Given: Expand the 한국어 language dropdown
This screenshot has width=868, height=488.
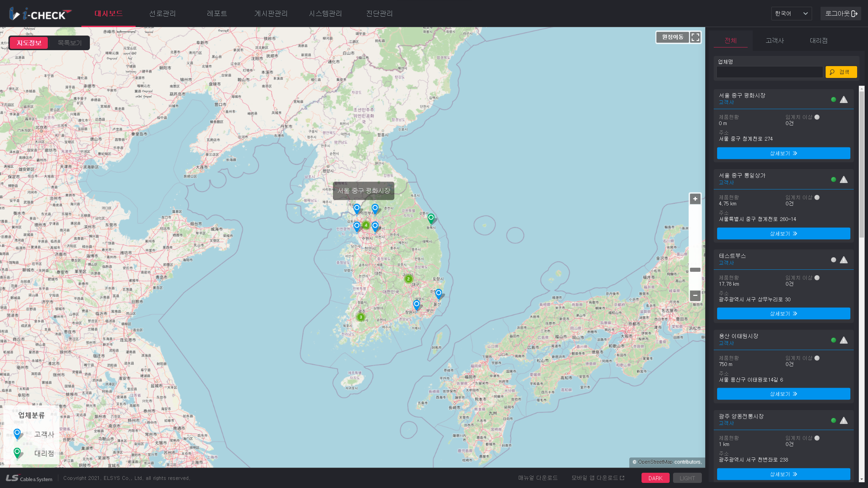Looking at the screenshot, I should click(791, 14).
